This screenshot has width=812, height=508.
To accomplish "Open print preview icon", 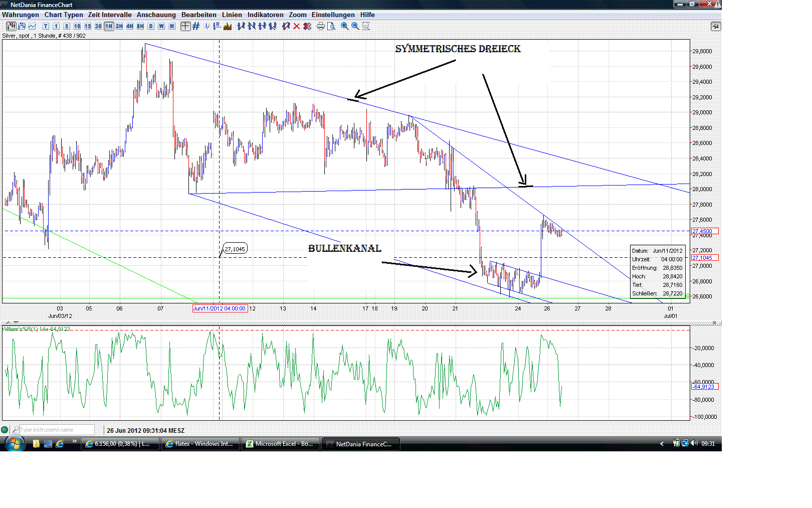I will point(331,26).
